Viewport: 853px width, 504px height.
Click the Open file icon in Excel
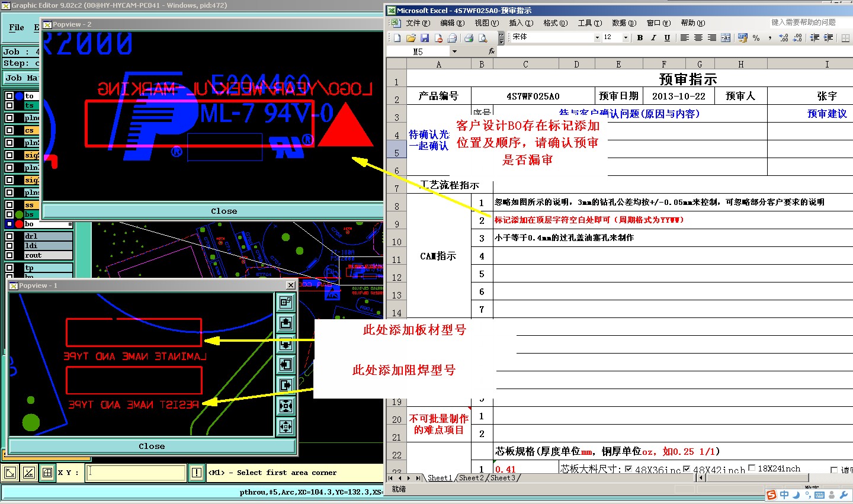411,38
